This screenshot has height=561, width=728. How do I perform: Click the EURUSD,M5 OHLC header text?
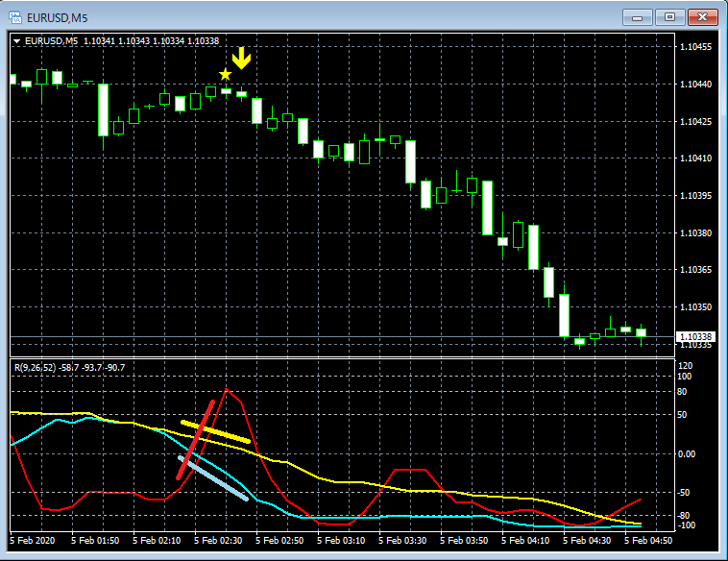pyautogui.click(x=122, y=41)
